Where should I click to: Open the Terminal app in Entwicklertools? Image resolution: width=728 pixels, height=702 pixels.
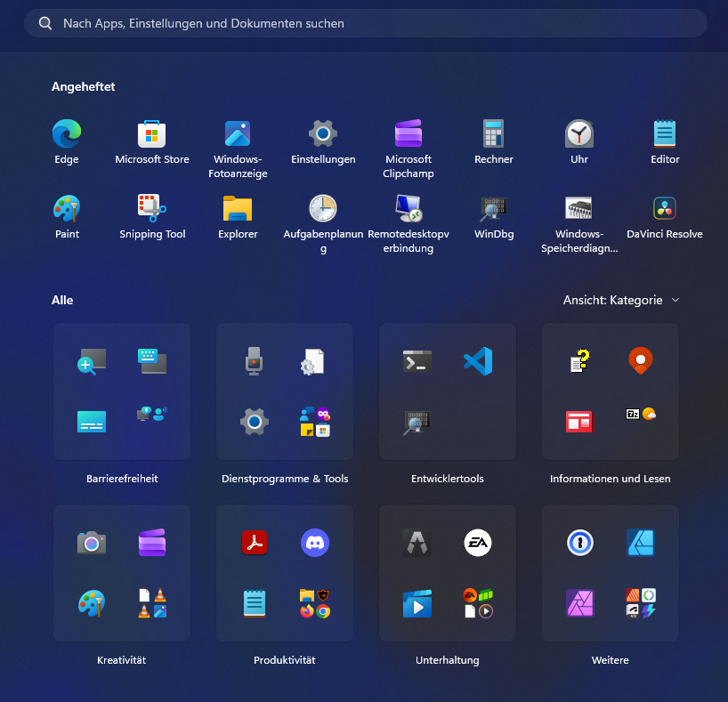[417, 361]
